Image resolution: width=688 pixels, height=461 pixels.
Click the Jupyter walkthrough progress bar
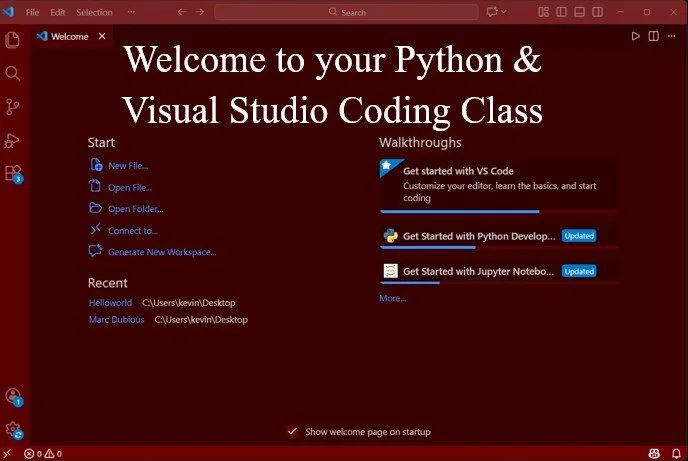tap(499, 283)
